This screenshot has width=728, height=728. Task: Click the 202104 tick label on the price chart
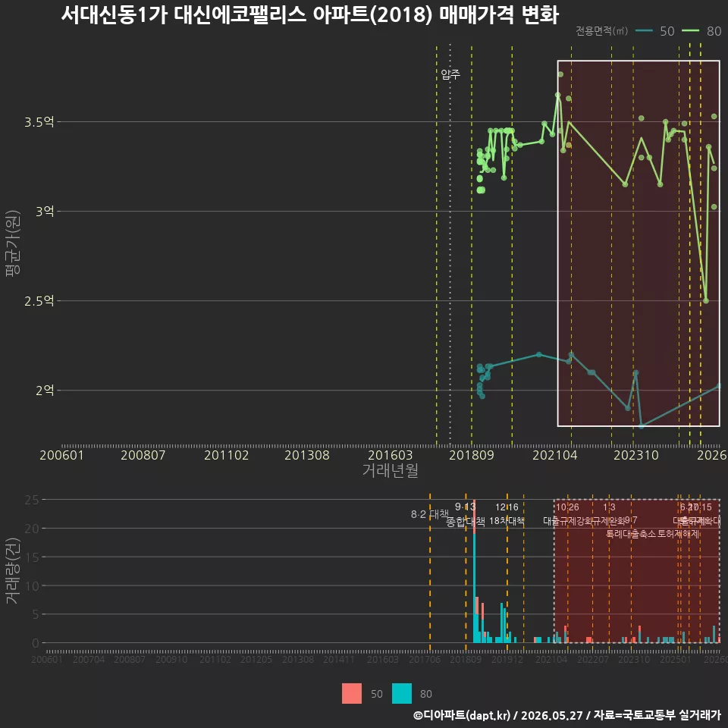[x=555, y=455]
